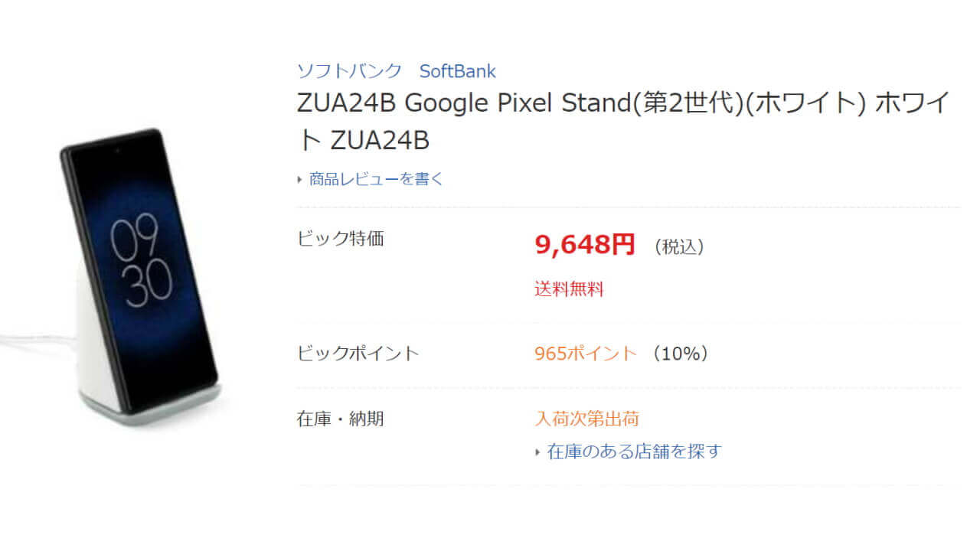Image resolution: width=980 pixels, height=551 pixels.
Task: Click the 入荷次第出荷 stock status text
Action: pyautogui.click(x=588, y=418)
